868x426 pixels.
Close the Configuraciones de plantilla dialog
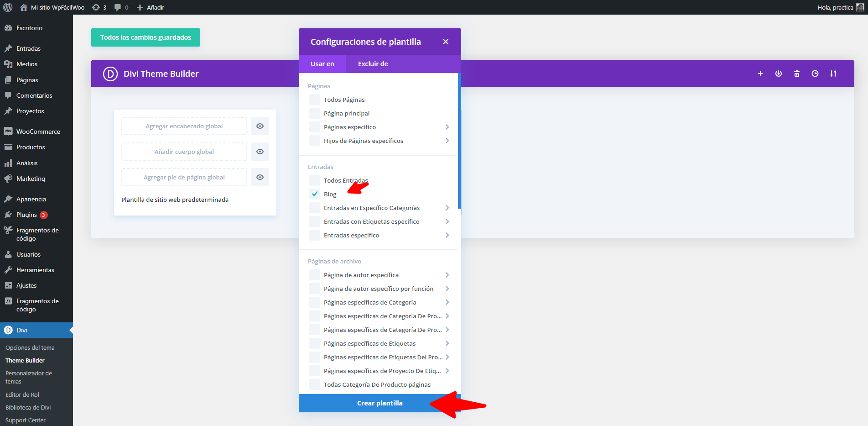pyautogui.click(x=446, y=42)
